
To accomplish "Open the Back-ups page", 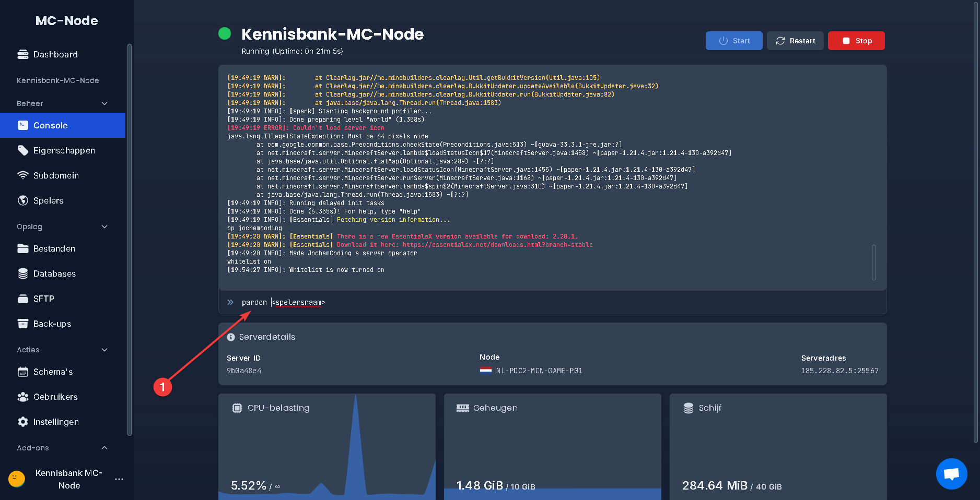I will [63, 324].
